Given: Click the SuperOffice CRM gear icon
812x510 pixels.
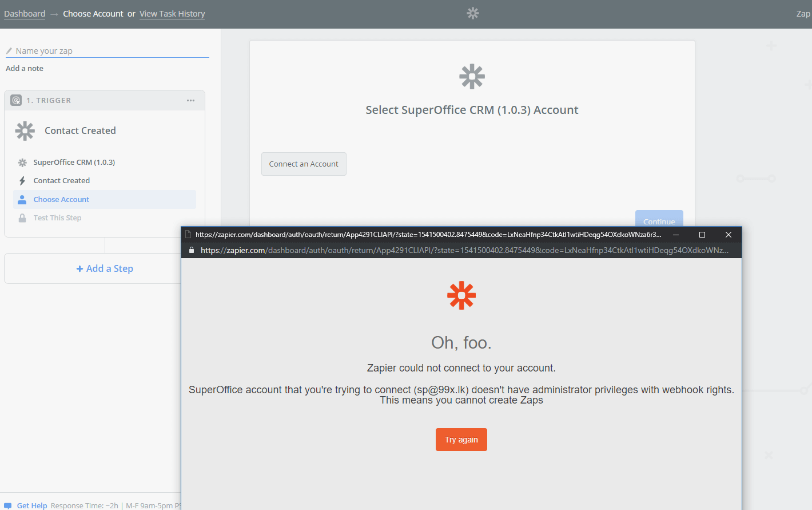Looking at the screenshot, I should pos(22,163).
